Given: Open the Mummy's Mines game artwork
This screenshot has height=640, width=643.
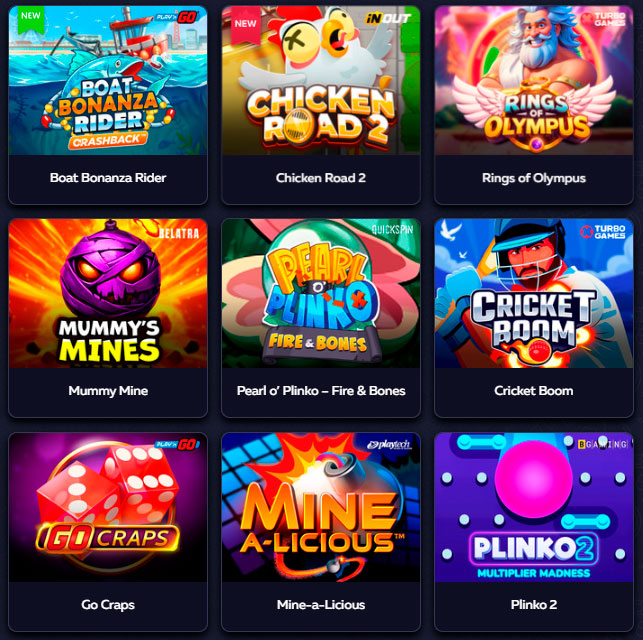Looking at the screenshot, I should (108, 294).
